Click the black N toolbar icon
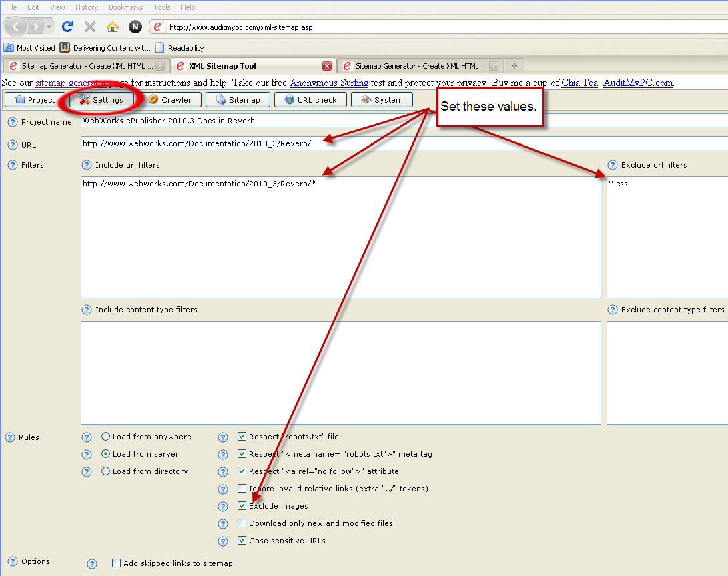Image resolution: width=728 pixels, height=576 pixels. pyautogui.click(x=135, y=27)
